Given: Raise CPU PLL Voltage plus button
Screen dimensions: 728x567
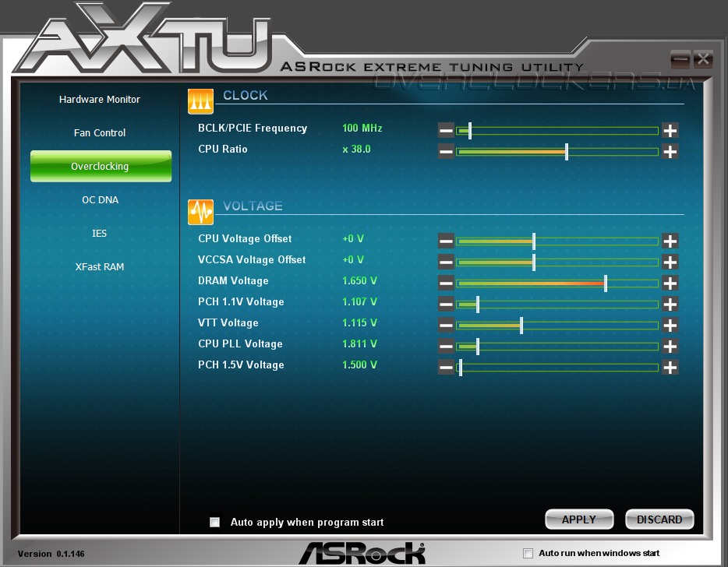Looking at the screenshot, I should [670, 346].
